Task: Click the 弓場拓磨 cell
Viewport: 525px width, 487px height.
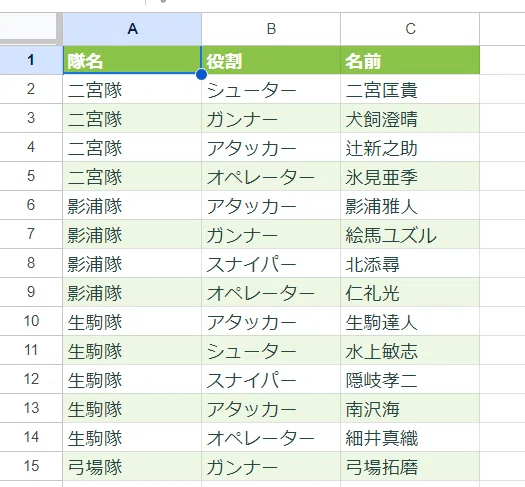Action: coord(410,466)
